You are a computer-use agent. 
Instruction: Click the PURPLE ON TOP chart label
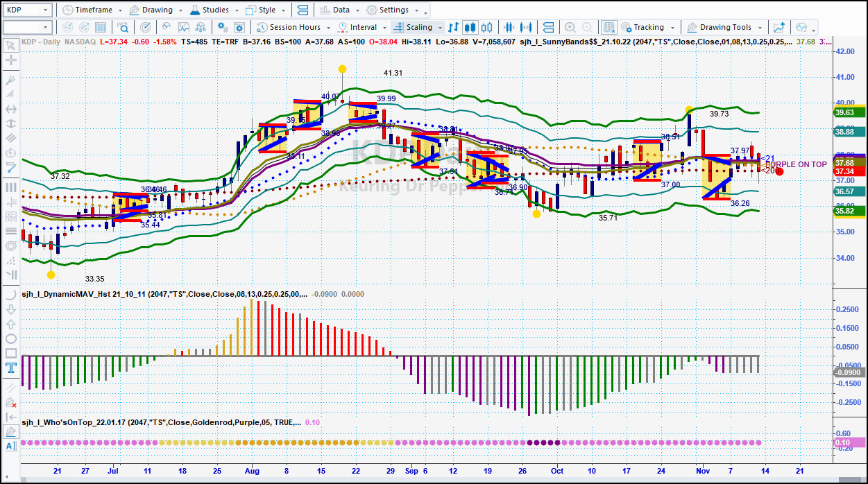coord(795,164)
